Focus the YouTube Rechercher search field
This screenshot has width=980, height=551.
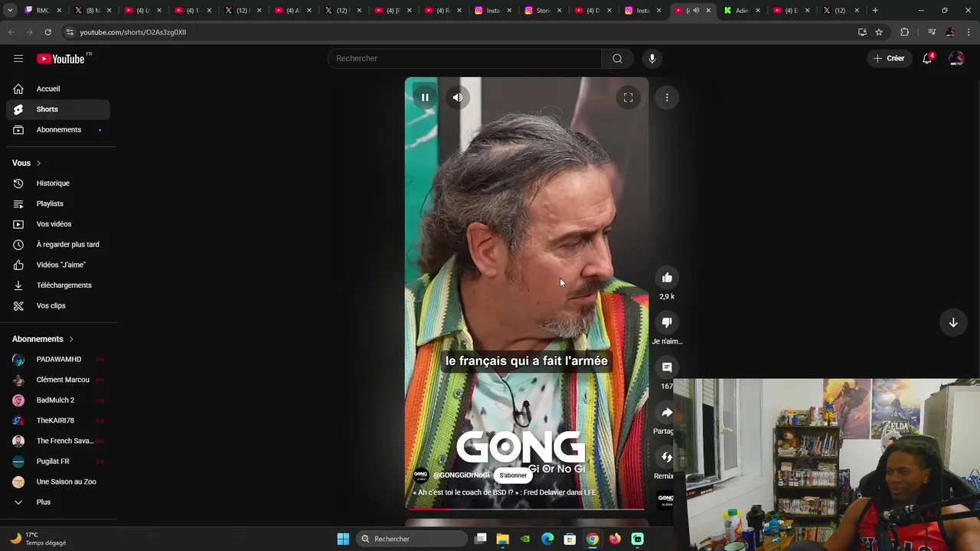pyautogui.click(x=465, y=58)
